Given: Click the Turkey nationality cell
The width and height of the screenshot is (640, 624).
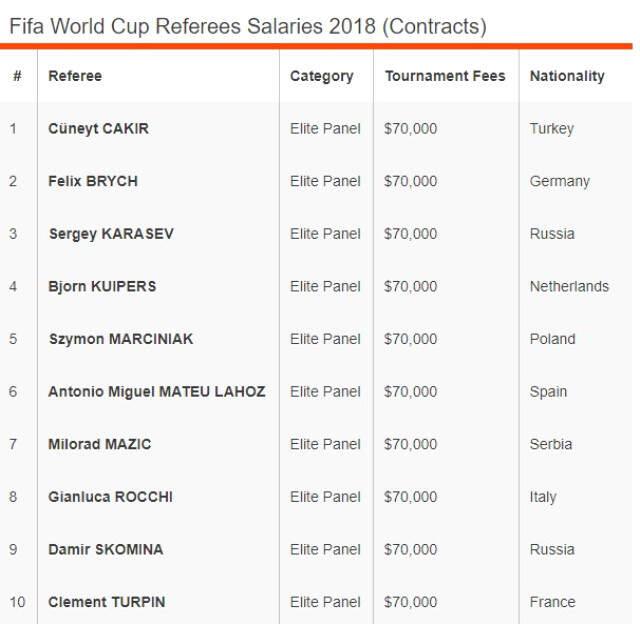Looking at the screenshot, I should coord(552,129).
